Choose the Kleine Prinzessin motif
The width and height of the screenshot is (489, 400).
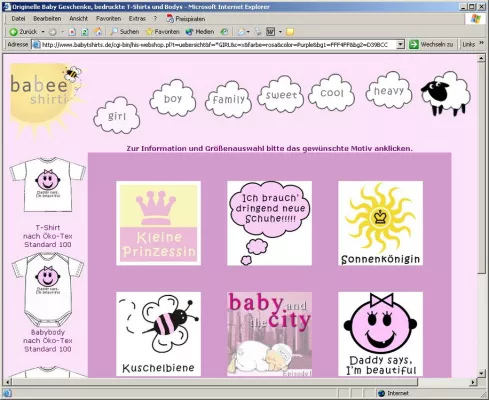click(x=158, y=223)
